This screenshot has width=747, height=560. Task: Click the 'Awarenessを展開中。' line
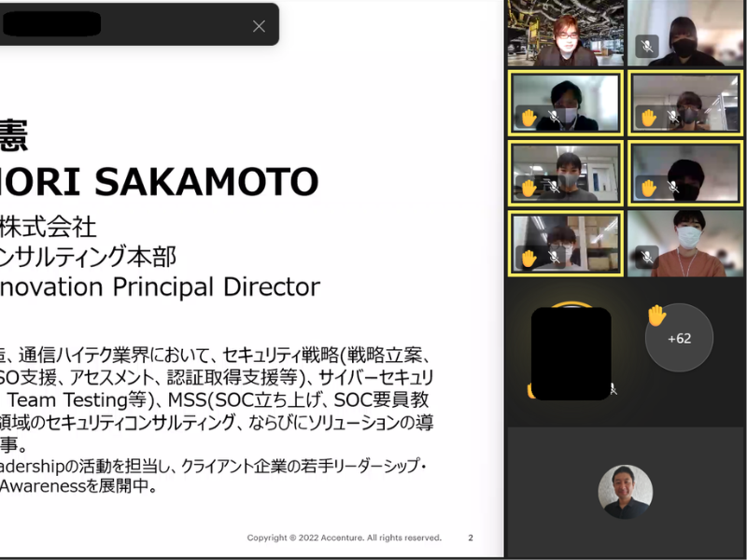pos(78,486)
